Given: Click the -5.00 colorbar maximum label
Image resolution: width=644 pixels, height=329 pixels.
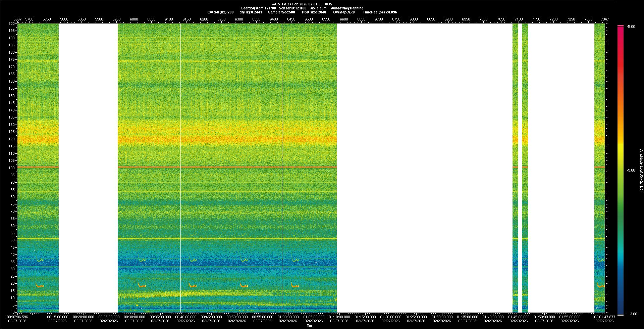Looking at the screenshot, I should [x=631, y=27].
